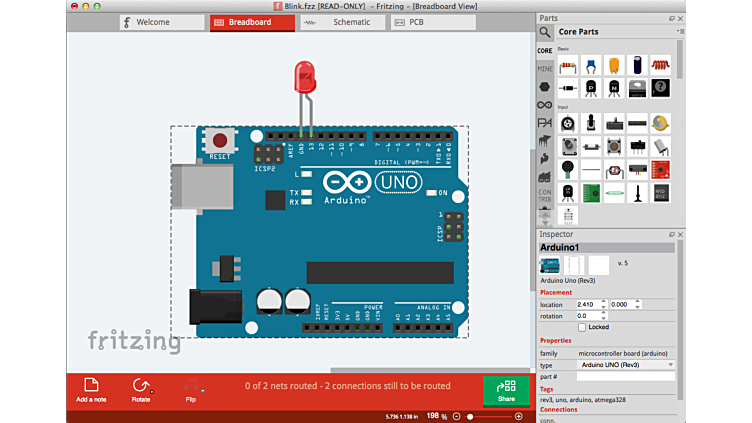Viewport: 752px width, 423px height.
Task: Open the parts search magnifier
Action: pos(546,32)
